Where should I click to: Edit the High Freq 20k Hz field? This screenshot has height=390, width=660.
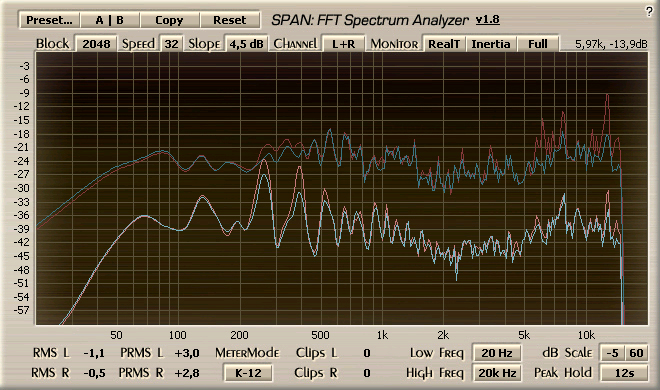pyautogui.click(x=497, y=373)
